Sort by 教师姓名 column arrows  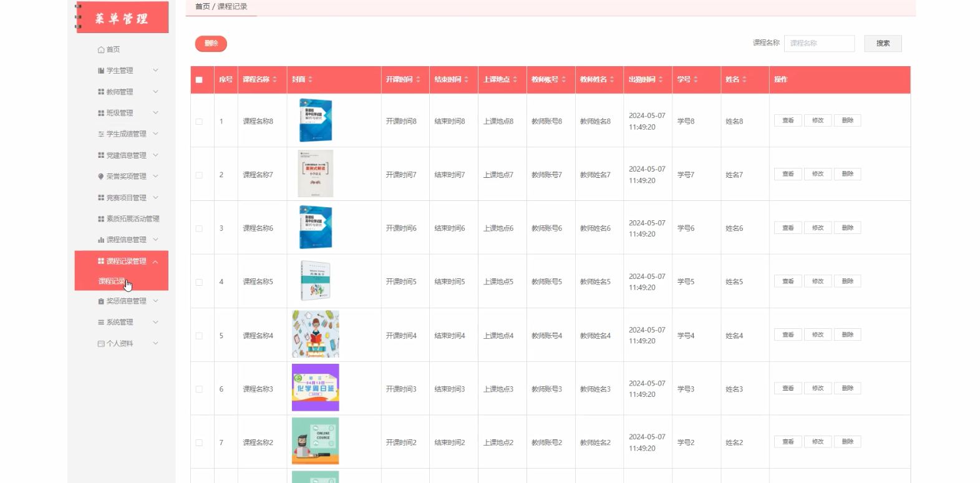(x=612, y=80)
